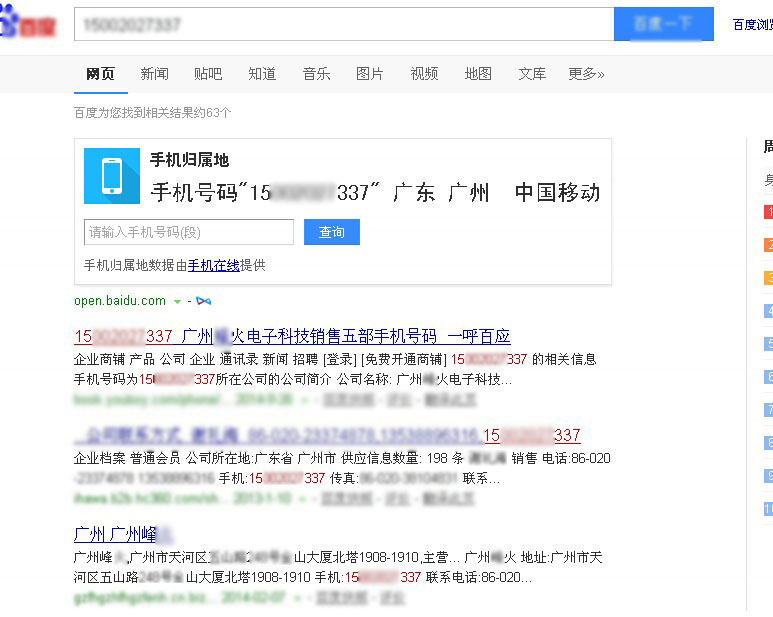Click the 广东 广州 location text
The image size is (773, 617).
[x=441, y=192]
